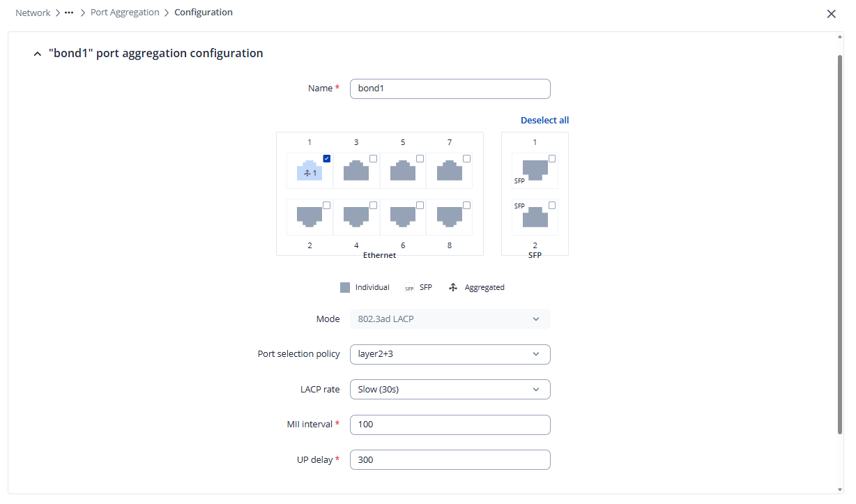Image resolution: width=856 pixels, height=504 pixels.
Task: Collapse the bond1 port aggregation section
Action: 38,54
